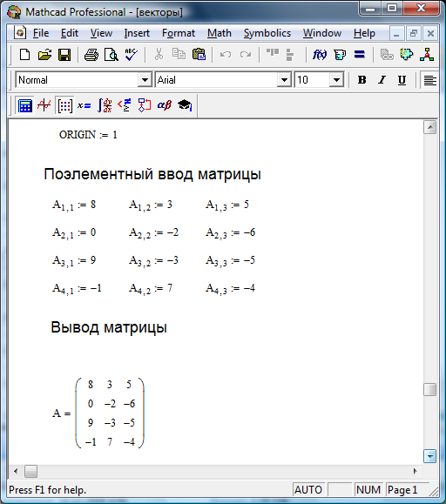Open the Boolean palette
The image size is (446, 504).
[125, 105]
